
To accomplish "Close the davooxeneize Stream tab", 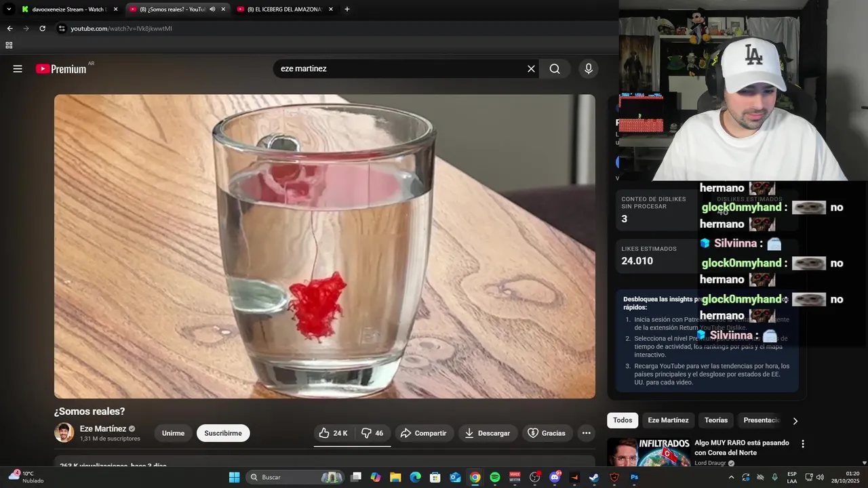I will 115,9.
